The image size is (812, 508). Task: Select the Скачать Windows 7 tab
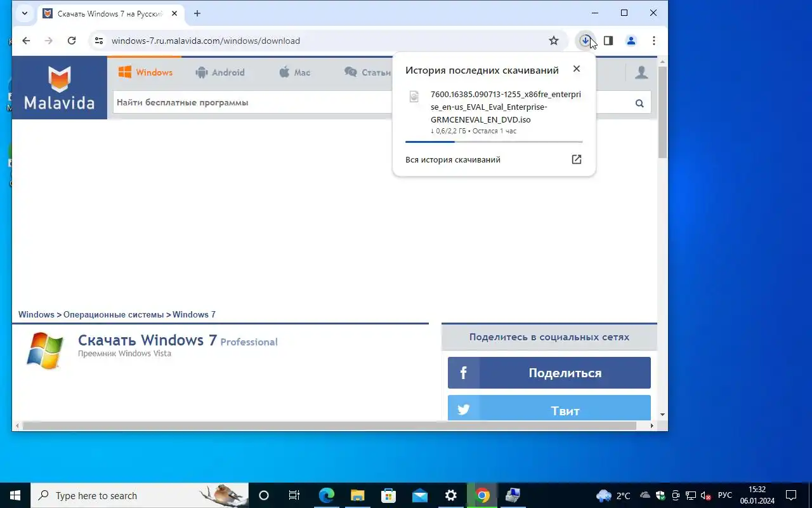pos(110,13)
